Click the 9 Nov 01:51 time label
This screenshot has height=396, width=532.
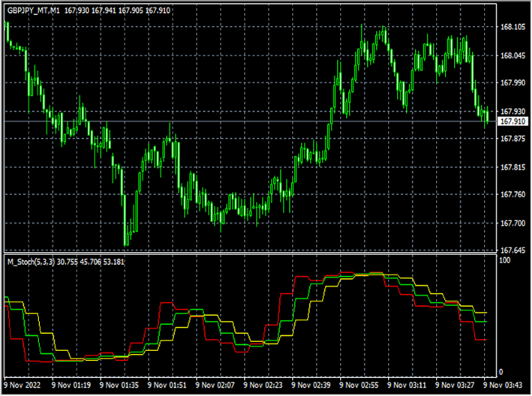pyautogui.click(x=167, y=385)
